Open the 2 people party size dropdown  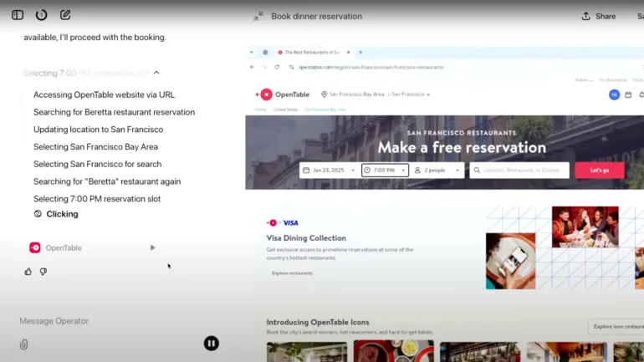click(x=437, y=170)
